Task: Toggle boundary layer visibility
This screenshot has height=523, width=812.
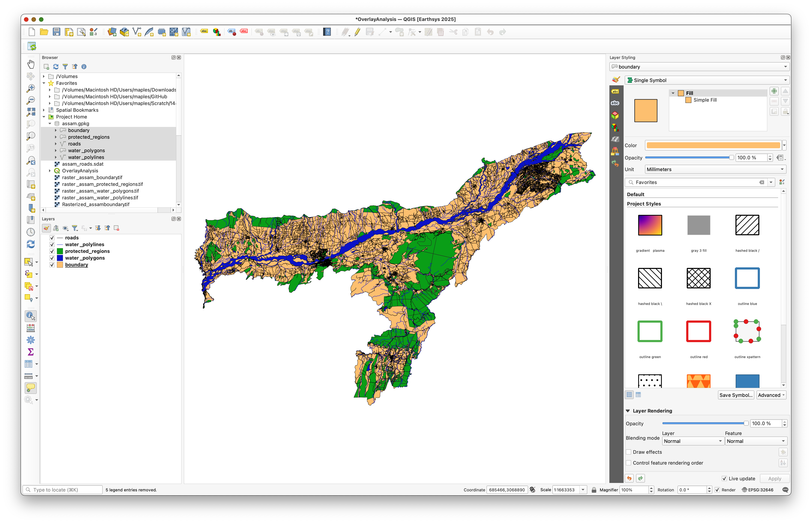Action: coord(52,265)
